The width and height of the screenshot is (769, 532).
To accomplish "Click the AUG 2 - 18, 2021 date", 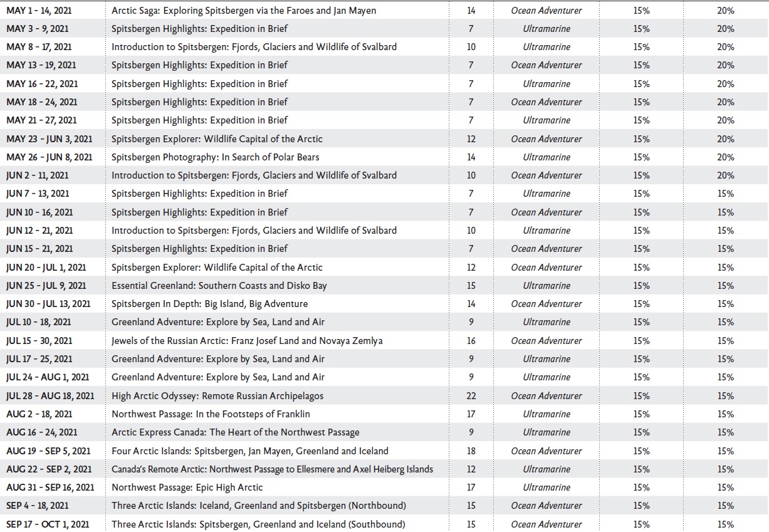I will click(39, 414).
